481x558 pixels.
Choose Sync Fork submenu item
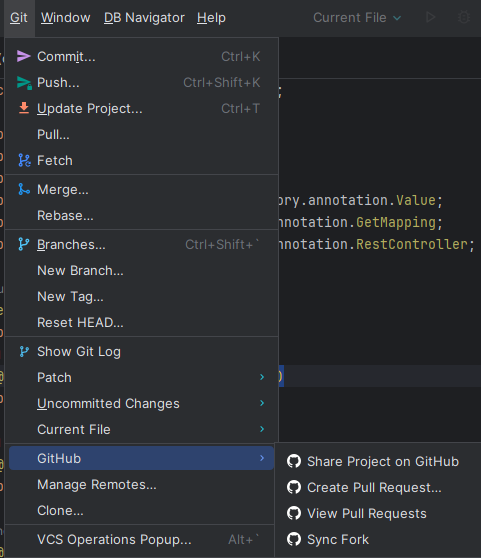click(379, 539)
